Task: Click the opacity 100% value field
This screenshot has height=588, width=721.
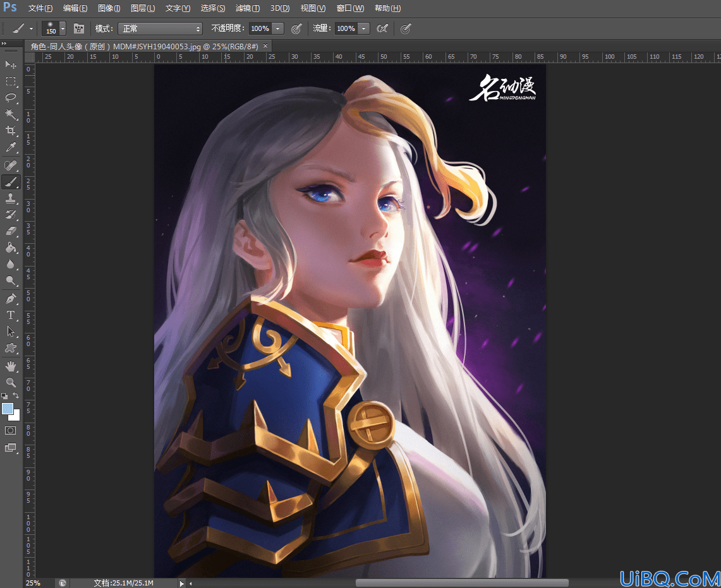Action: pos(260,28)
